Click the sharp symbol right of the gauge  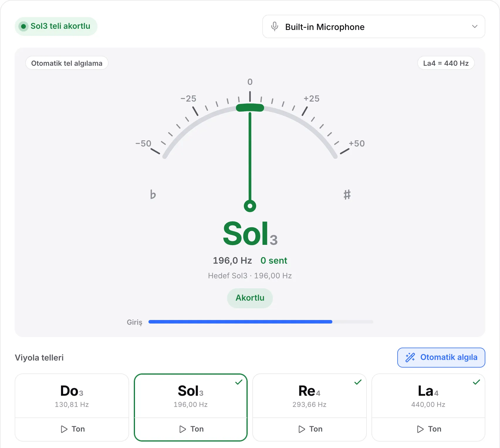(347, 194)
